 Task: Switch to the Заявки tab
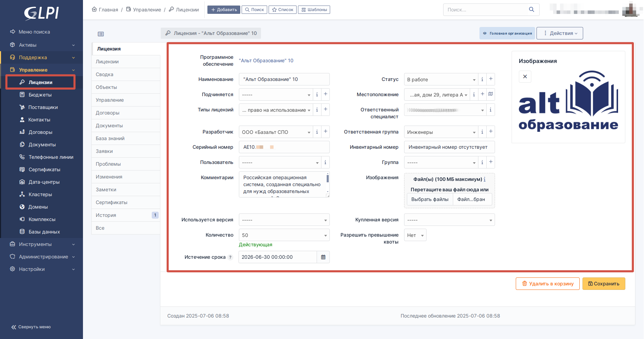[126, 151]
